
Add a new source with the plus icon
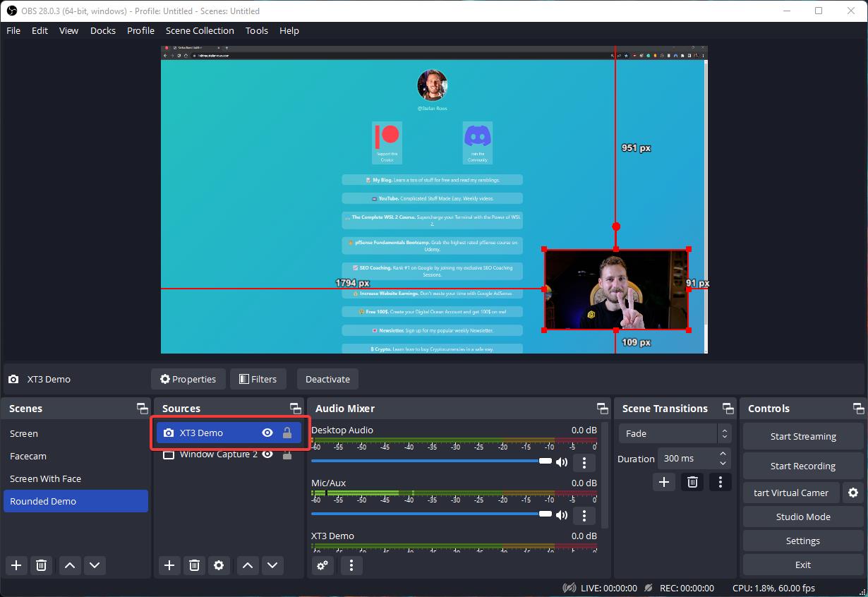pyautogui.click(x=169, y=565)
